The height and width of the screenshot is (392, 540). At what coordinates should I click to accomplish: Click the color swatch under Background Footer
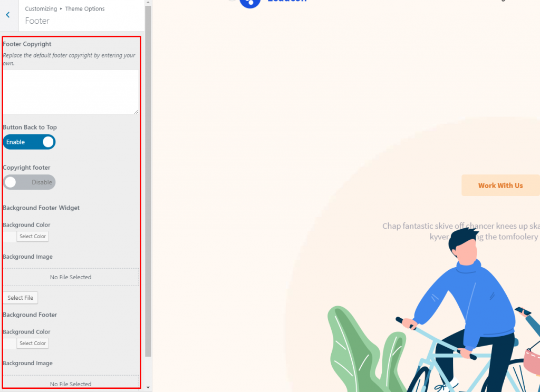coord(9,343)
